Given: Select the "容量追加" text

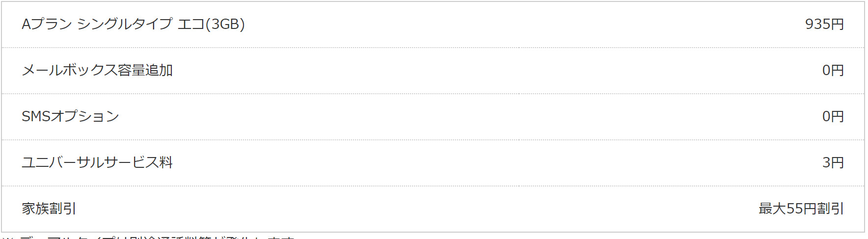Looking at the screenshot, I should tap(145, 70).
